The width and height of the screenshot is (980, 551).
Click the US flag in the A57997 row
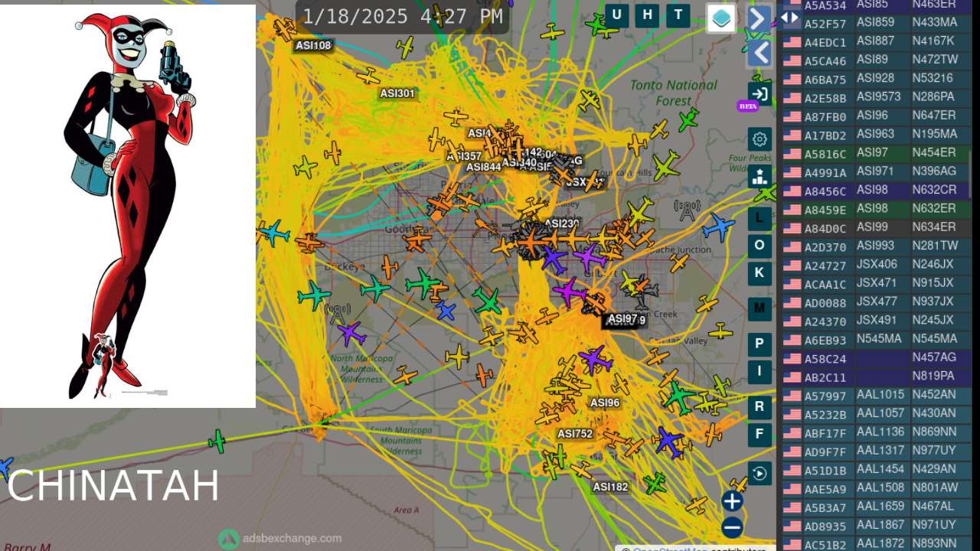[x=792, y=396]
